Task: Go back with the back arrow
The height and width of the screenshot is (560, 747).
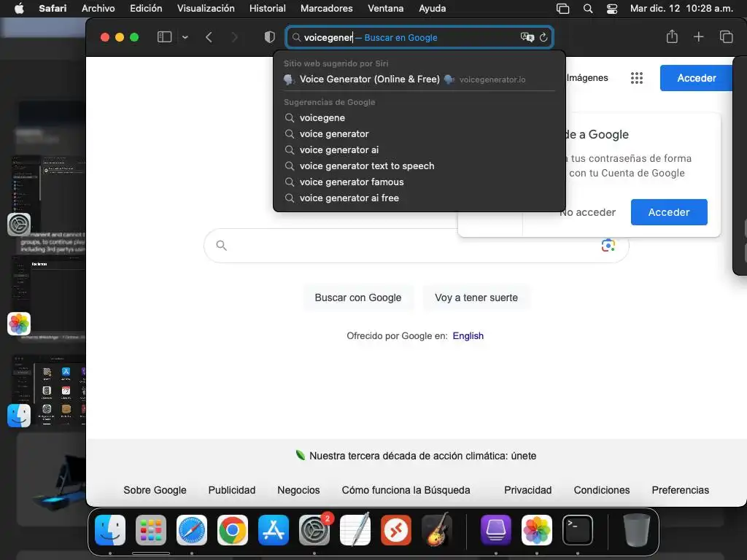Action: click(x=209, y=37)
